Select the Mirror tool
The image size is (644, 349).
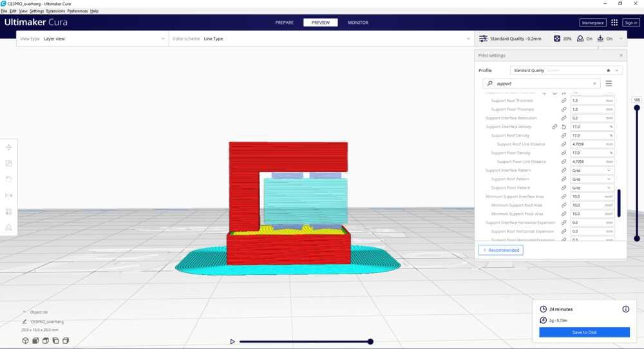(x=9, y=195)
